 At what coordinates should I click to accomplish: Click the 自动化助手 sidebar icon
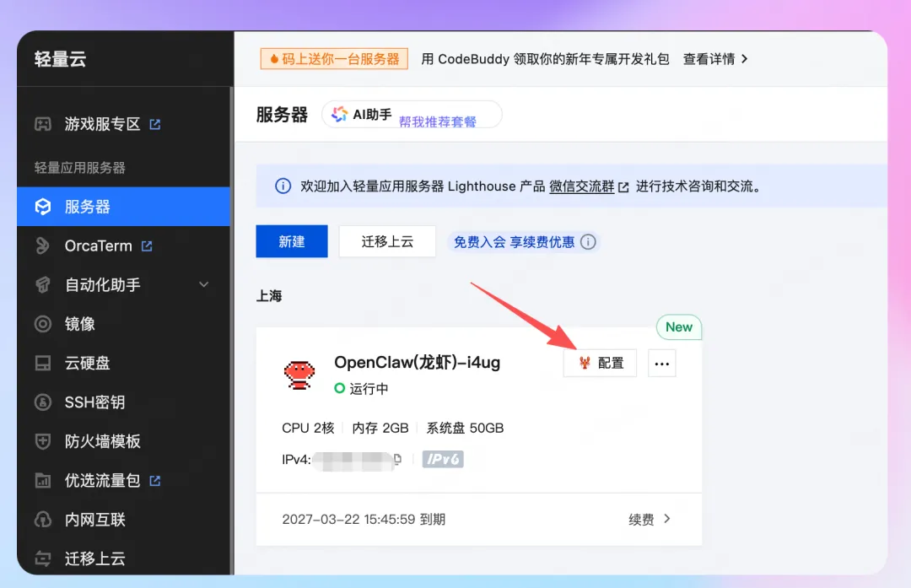point(43,284)
